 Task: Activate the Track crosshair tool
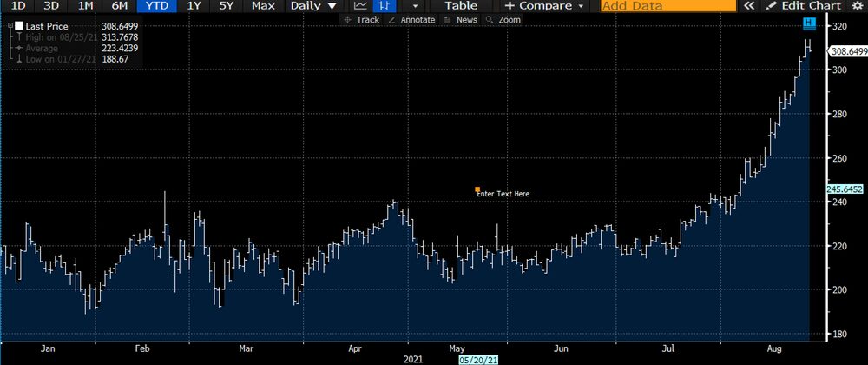tap(362, 19)
